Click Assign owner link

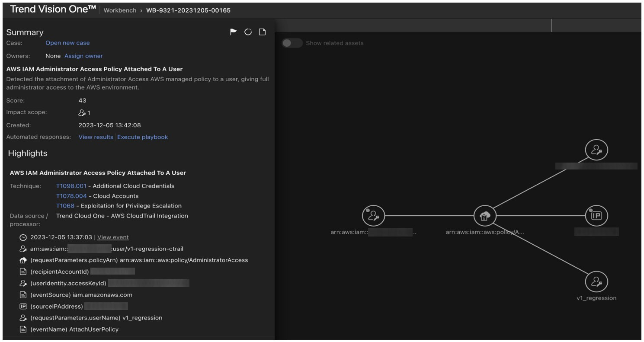pos(83,56)
